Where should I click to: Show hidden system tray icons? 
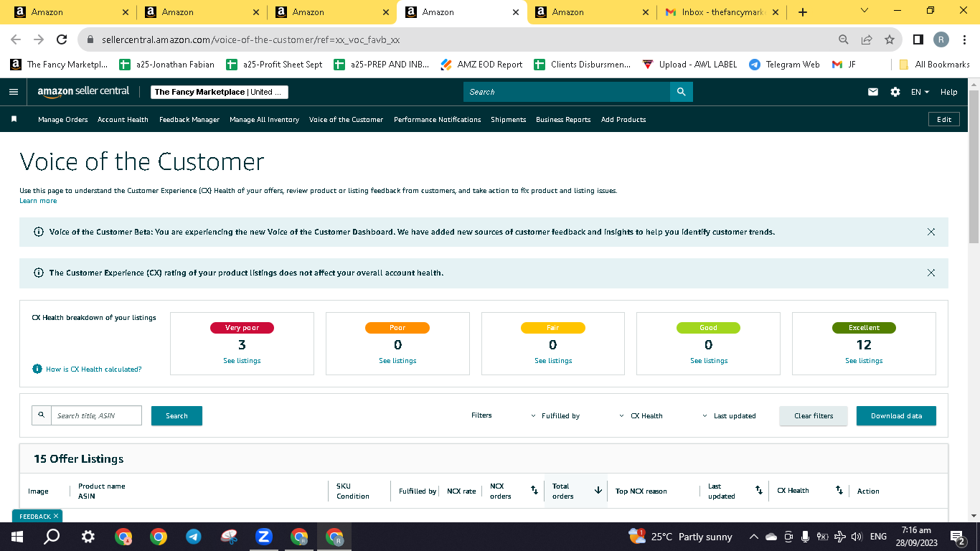coord(753,537)
